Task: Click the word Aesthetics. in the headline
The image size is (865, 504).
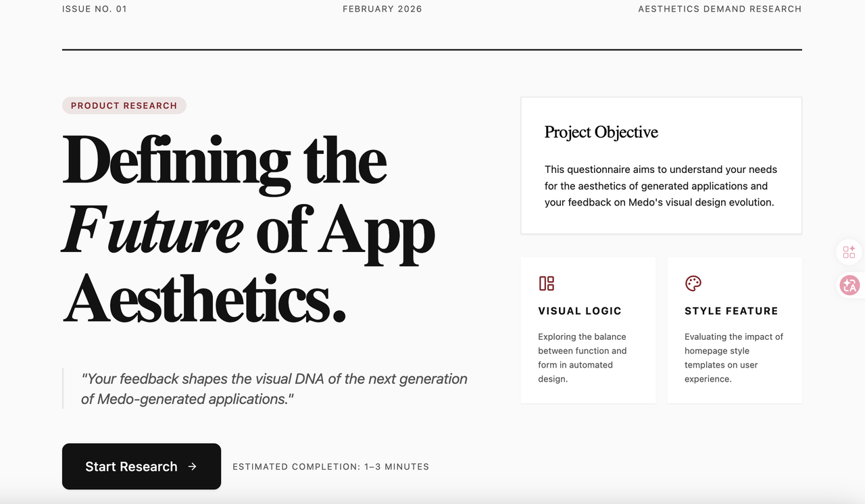Action: click(x=204, y=299)
